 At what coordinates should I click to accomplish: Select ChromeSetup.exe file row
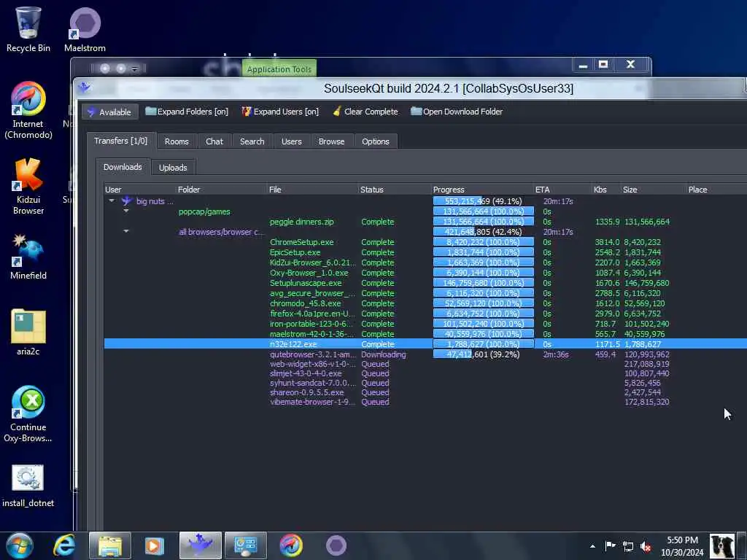[301, 242]
